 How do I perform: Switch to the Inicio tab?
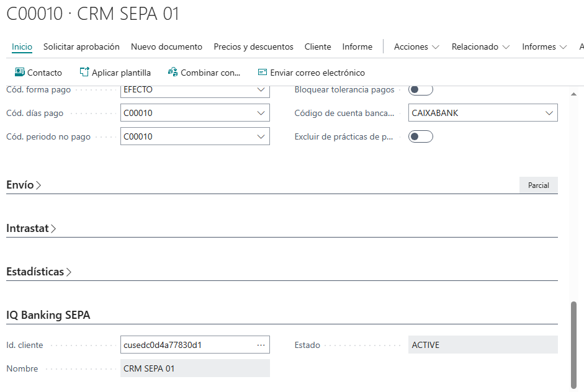click(22, 47)
